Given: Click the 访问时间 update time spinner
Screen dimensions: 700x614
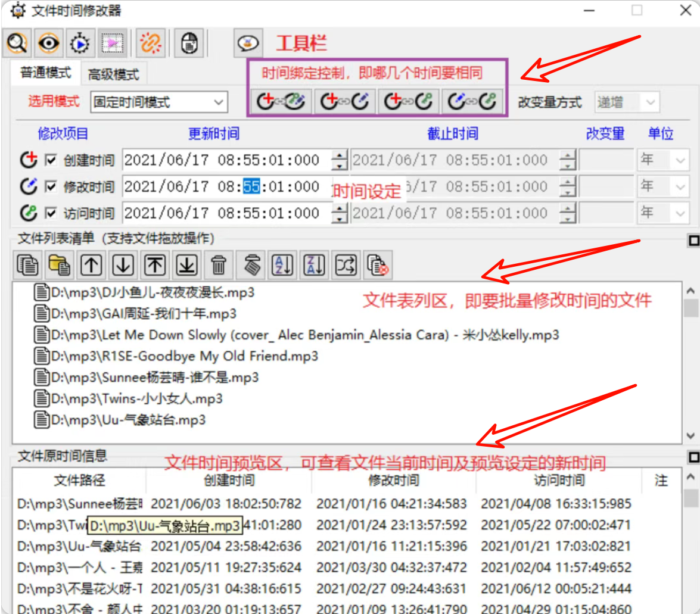Looking at the screenshot, I should point(340,213).
